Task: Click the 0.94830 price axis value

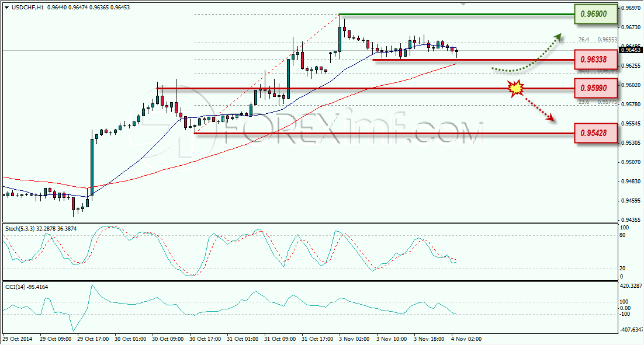Action: pos(631,182)
